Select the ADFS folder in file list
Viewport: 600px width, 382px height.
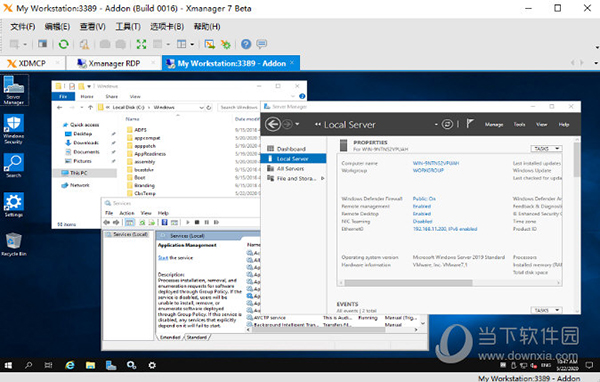point(140,130)
